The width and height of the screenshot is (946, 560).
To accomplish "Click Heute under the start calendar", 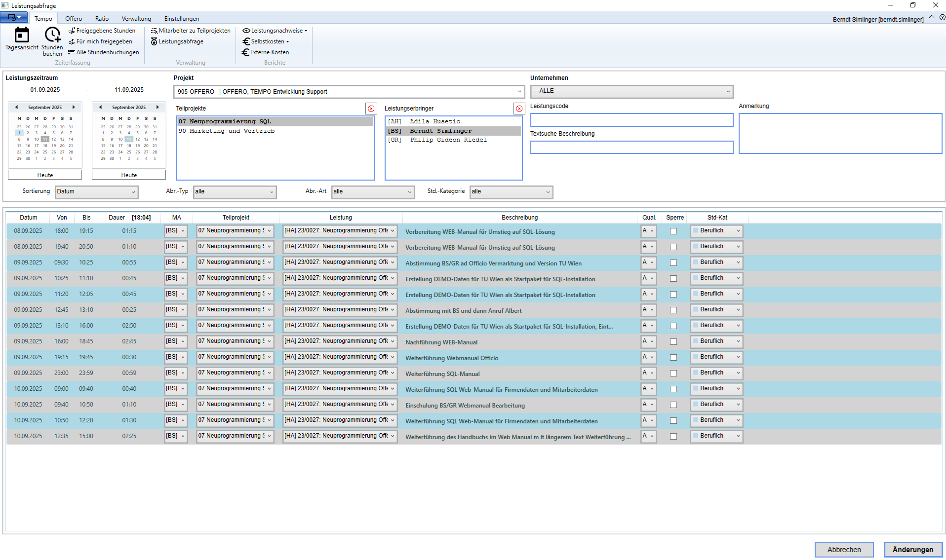I will [45, 175].
